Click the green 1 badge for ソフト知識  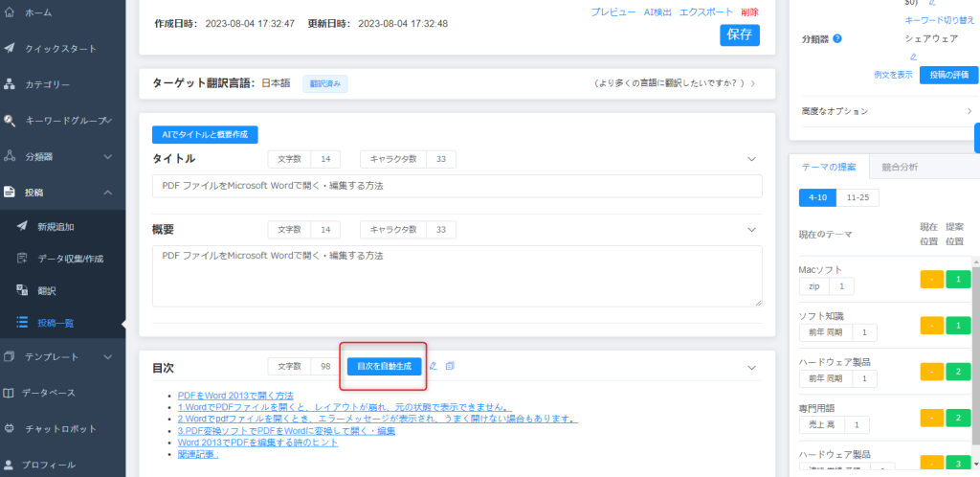pyautogui.click(x=958, y=325)
